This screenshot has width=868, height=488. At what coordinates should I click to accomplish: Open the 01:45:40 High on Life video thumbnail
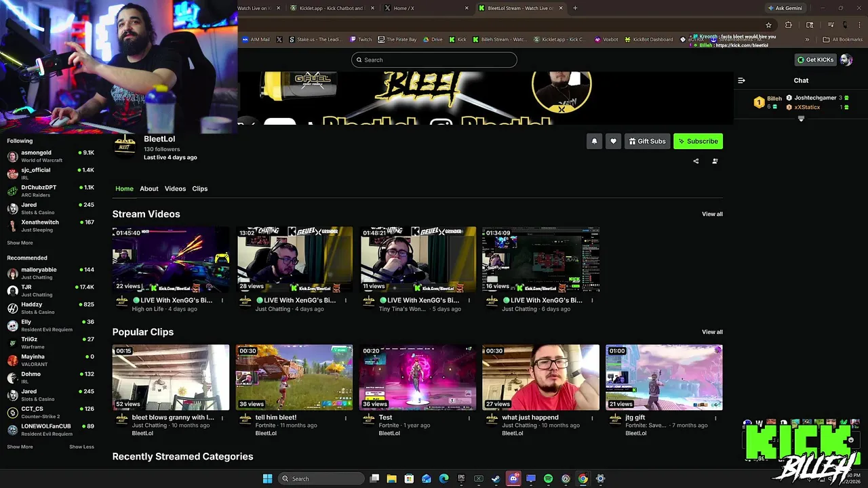171,260
